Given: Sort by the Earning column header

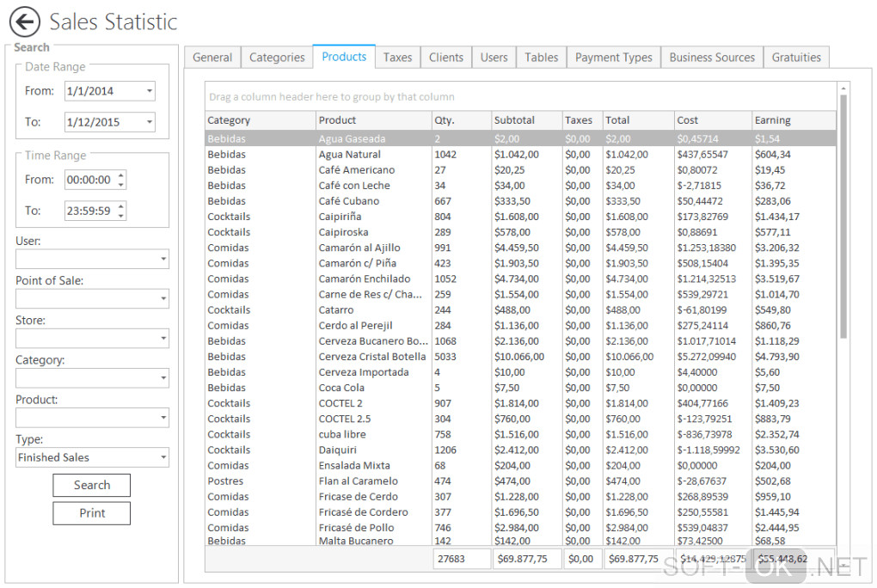Looking at the screenshot, I should [794, 120].
